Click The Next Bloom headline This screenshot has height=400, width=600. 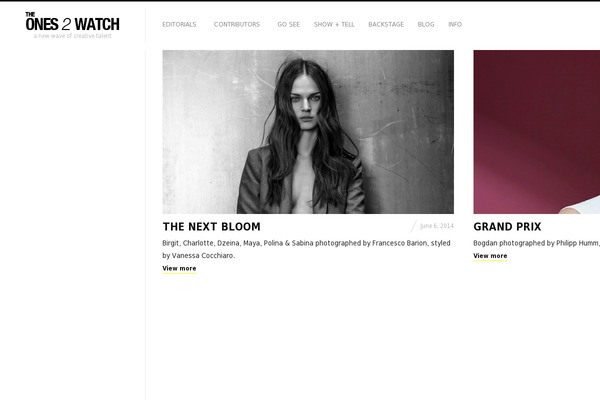[x=211, y=227]
